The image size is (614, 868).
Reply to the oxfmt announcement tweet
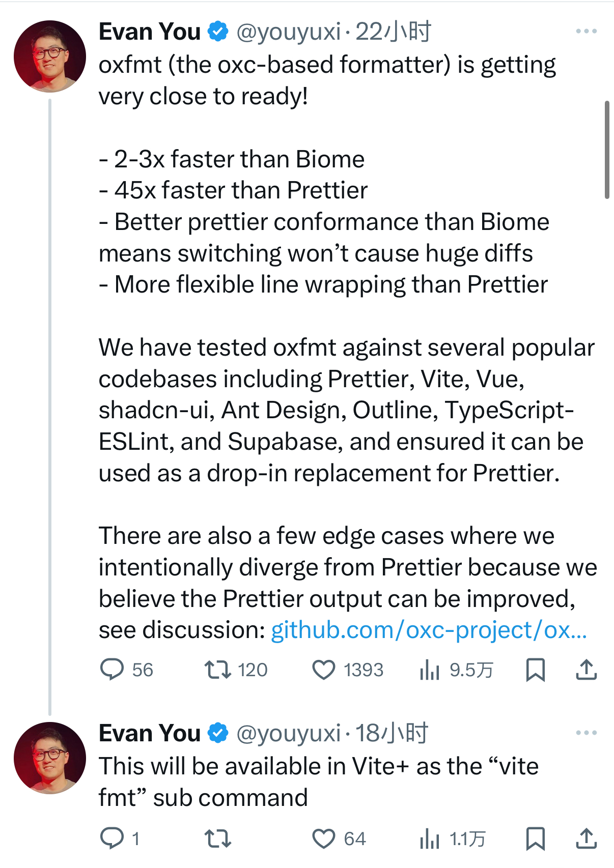pyautogui.click(x=112, y=670)
